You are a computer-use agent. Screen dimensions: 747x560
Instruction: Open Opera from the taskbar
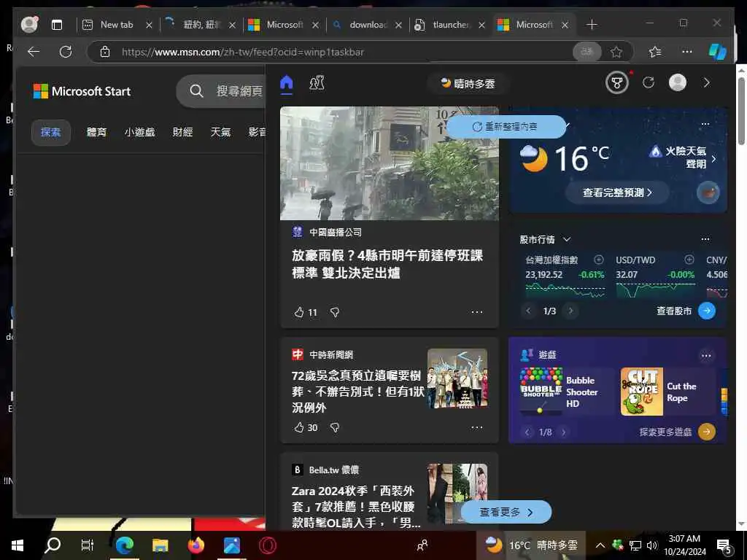[x=268, y=545]
